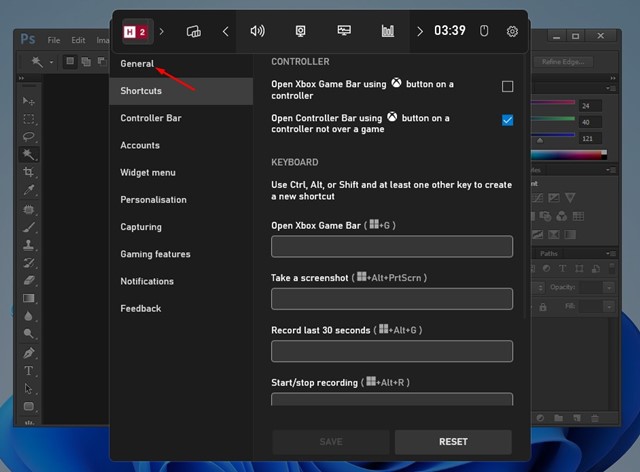Uncheck Open Controller Bar using controller button
The height and width of the screenshot is (472, 640).
[x=507, y=120]
